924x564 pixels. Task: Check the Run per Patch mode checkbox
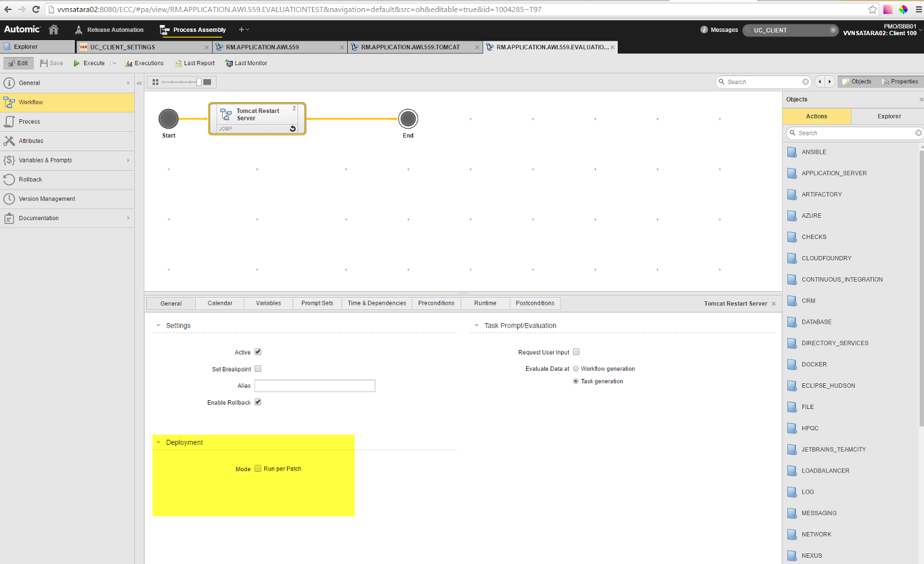pyautogui.click(x=258, y=468)
